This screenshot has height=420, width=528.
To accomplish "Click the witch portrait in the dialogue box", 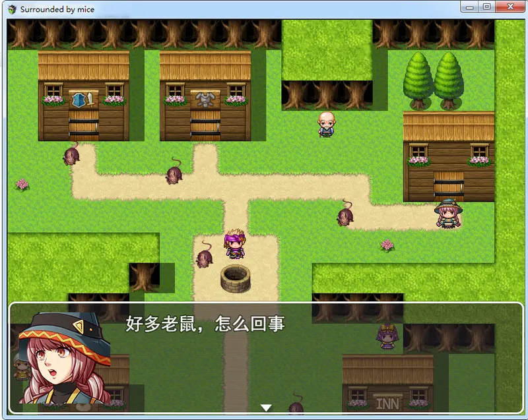I will pyautogui.click(x=64, y=358).
